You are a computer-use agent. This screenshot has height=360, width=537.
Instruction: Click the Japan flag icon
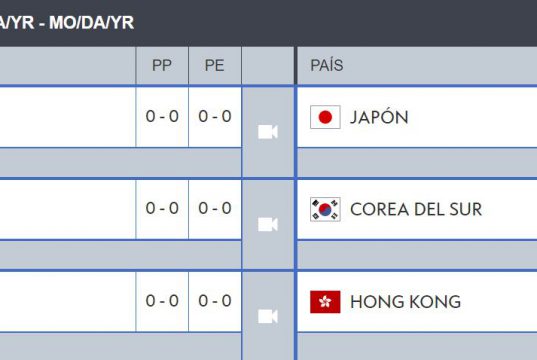[x=325, y=117]
